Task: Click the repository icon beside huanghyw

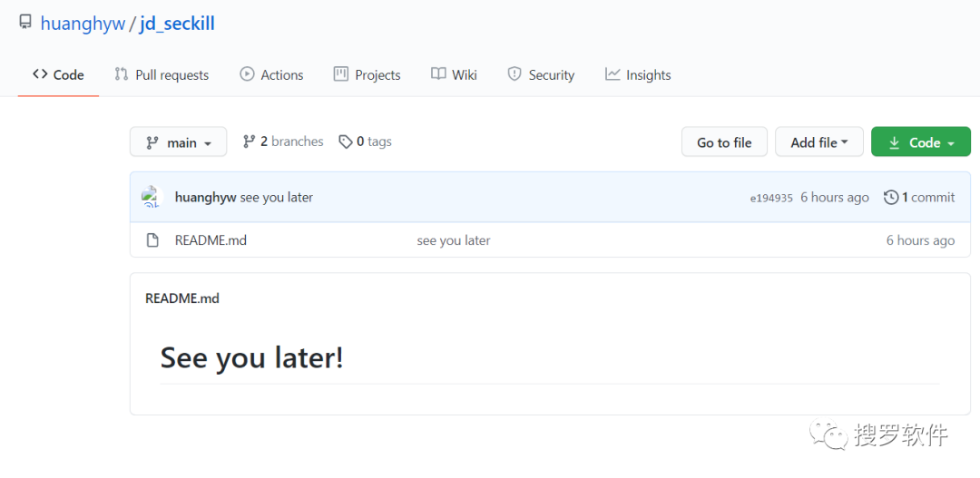Action: [x=25, y=24]
